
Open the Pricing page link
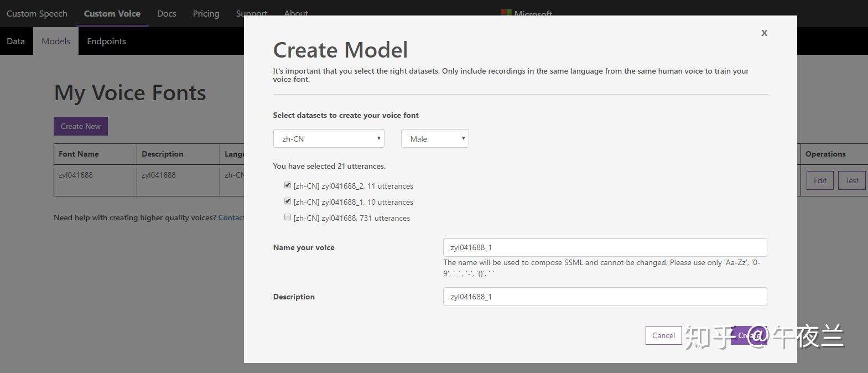click(206, 13)
